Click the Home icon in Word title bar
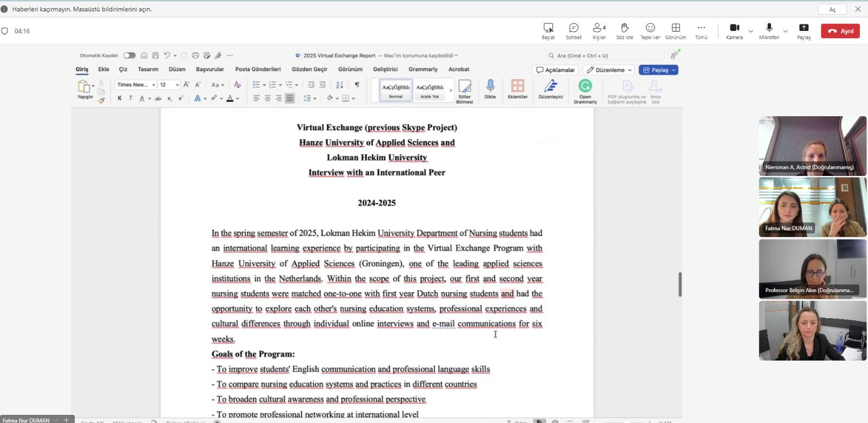 point(144,55)
